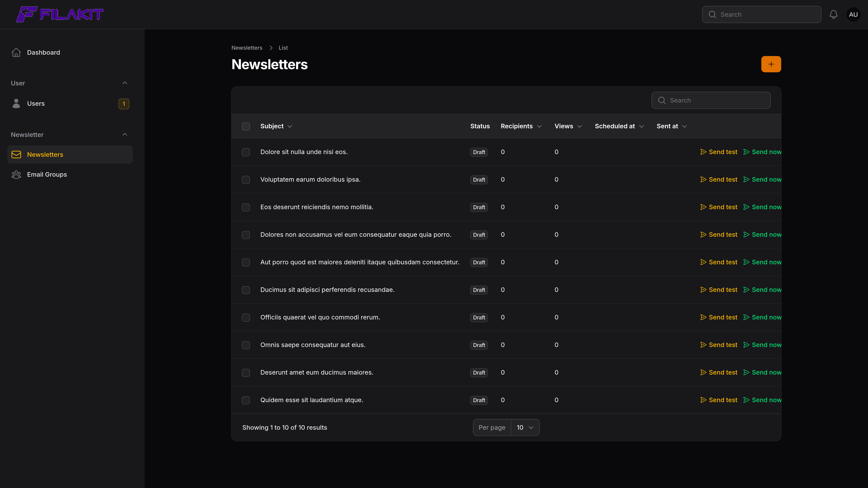Sort table by Sent at column

coord(672,126)
